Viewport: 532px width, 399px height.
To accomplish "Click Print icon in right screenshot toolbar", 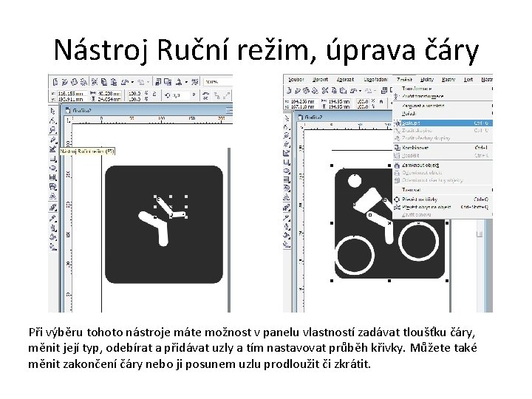I will pos(316,91).
